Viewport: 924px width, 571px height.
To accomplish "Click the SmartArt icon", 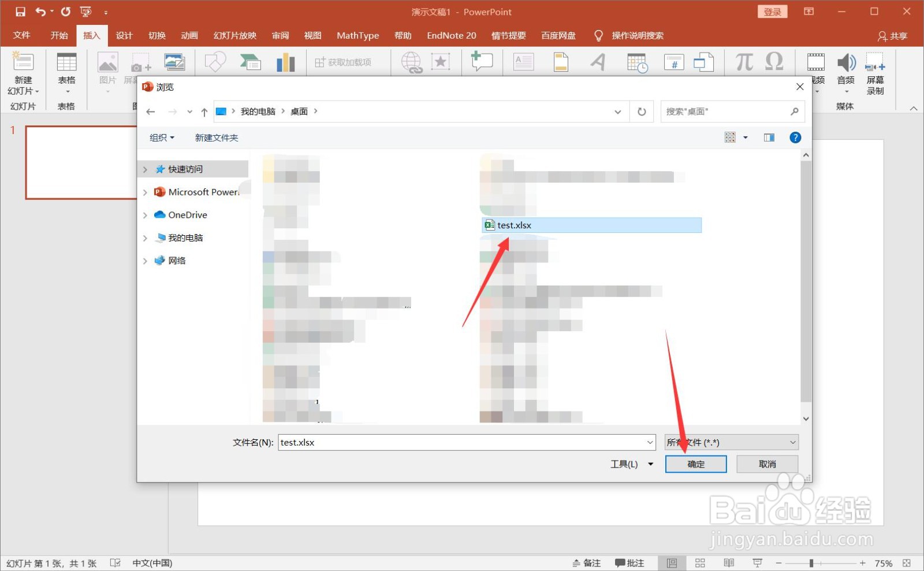I will click(x=251, y=62).
